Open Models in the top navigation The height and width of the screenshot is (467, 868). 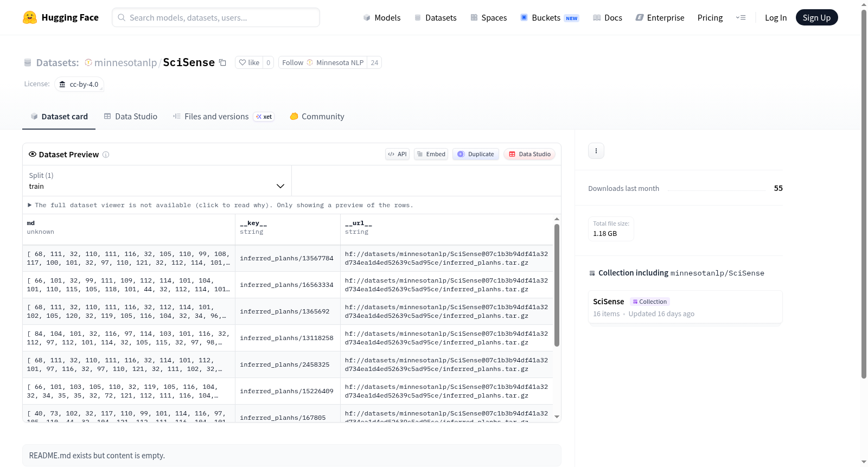382,17
